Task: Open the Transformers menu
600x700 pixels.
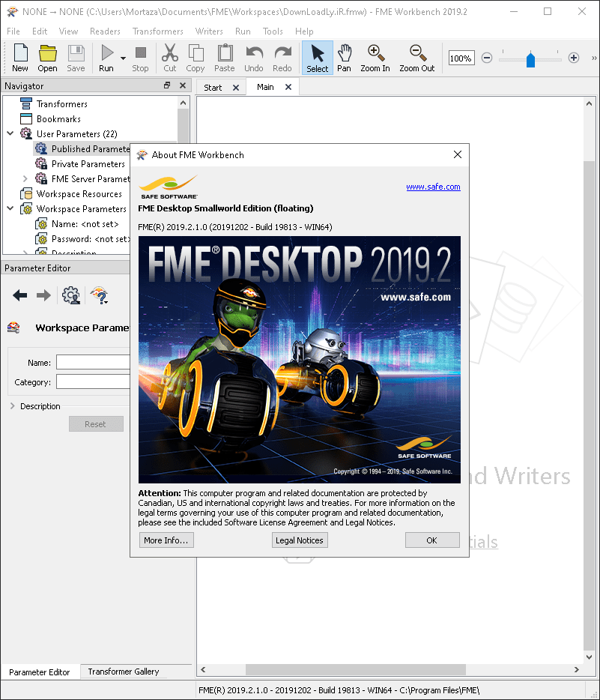Action: 157,31
